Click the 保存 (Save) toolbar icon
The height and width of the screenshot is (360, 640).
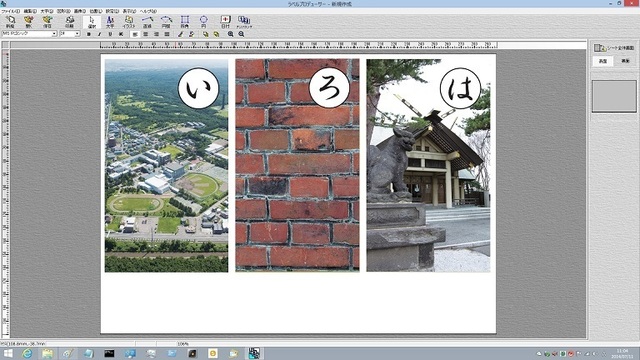pos(47,22)
